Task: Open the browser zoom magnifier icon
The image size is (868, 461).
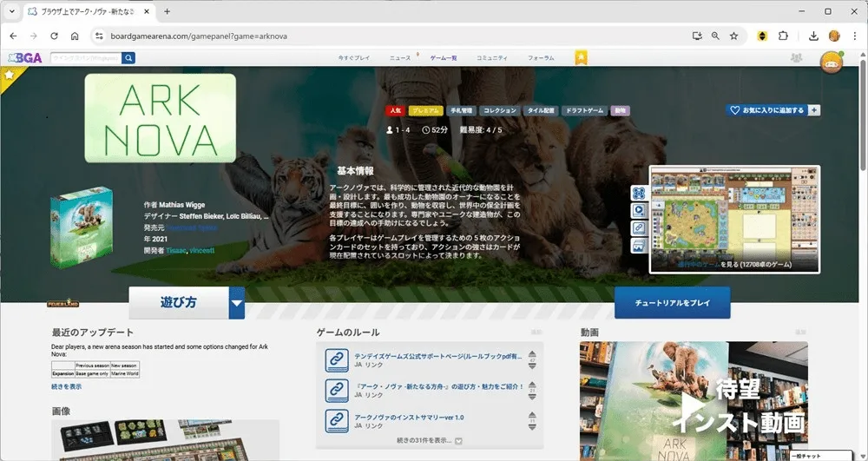Action: click(715, 36)
